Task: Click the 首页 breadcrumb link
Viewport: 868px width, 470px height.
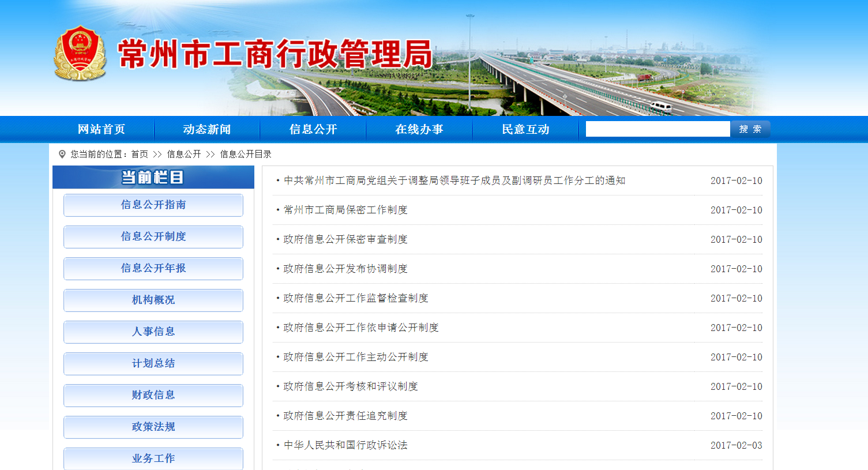Action: pos(140,154)
